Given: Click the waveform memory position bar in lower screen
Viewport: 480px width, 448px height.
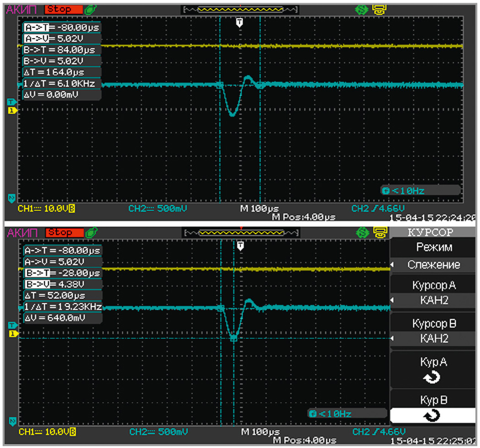Looking at the screenshot, I should (241, 233).
